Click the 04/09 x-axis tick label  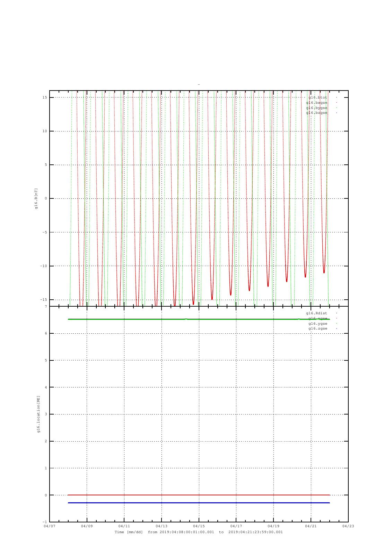87,526
